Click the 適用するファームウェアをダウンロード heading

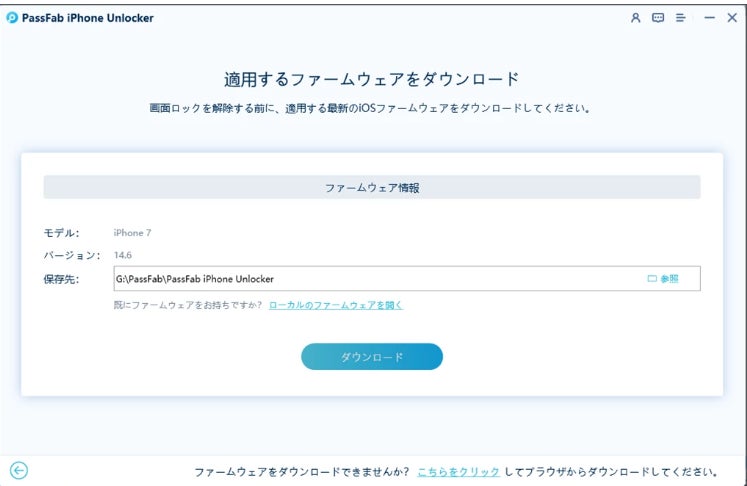[372, 79]
